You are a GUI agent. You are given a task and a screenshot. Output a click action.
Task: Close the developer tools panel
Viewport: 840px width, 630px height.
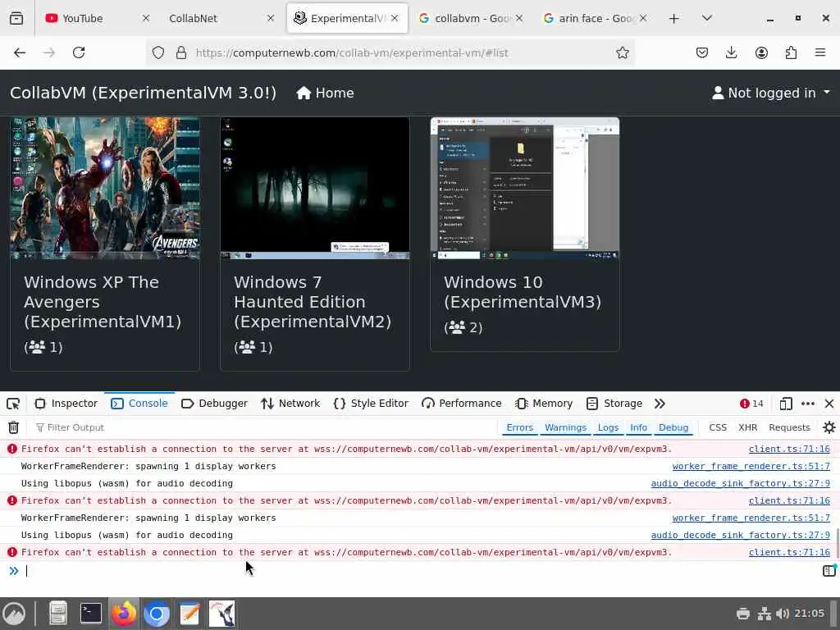click(x=829, y=404)
